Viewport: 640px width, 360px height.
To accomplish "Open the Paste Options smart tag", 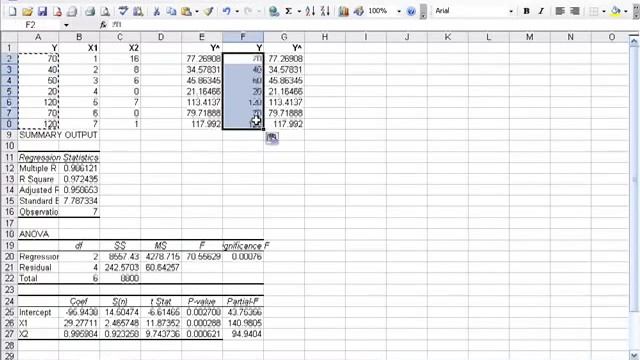I will (272, 138).
